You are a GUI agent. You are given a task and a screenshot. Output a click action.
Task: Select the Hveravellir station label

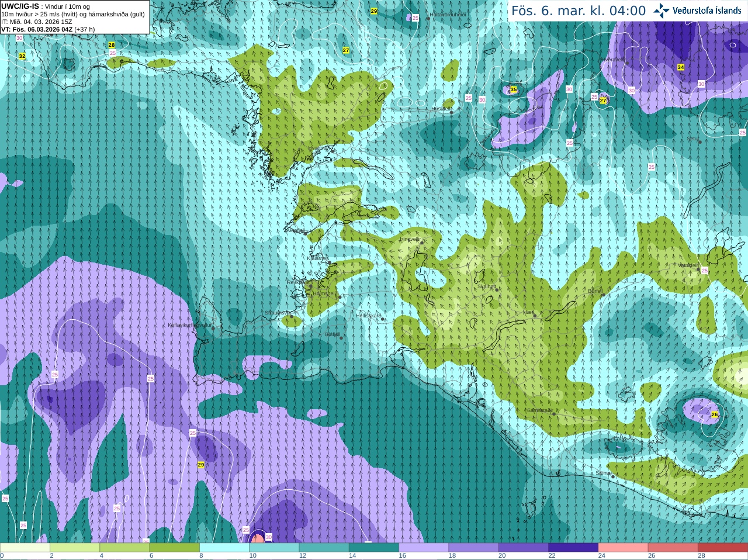614,60
